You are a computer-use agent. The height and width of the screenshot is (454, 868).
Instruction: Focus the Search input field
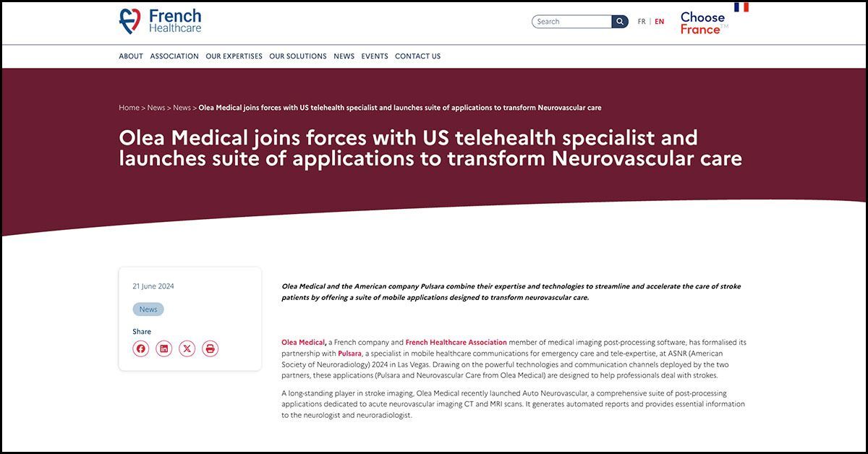tap(572, 22)
